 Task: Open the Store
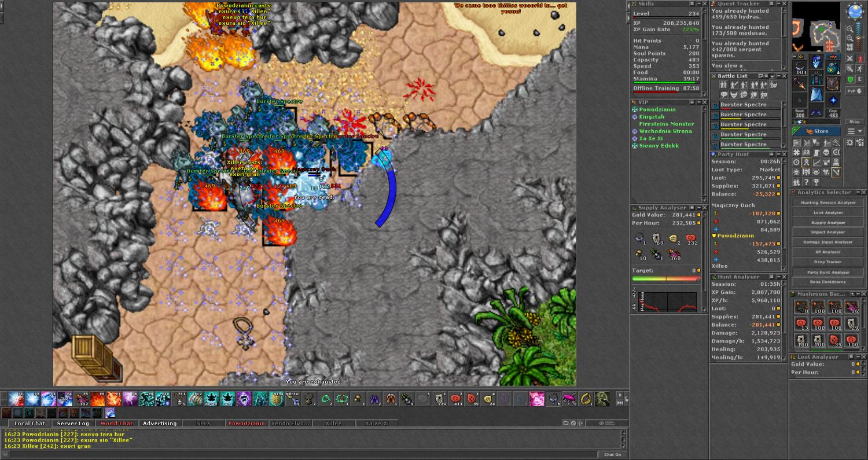[816, 131]
